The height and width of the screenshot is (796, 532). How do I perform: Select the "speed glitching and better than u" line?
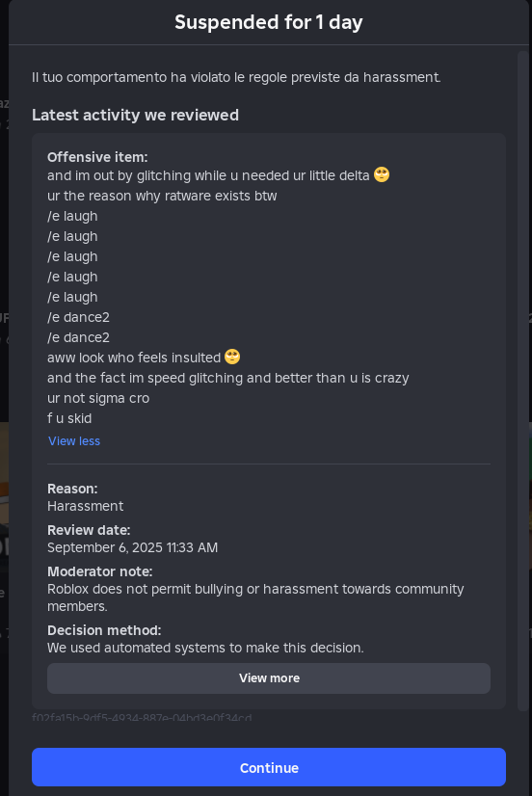(x=227, y=378)
